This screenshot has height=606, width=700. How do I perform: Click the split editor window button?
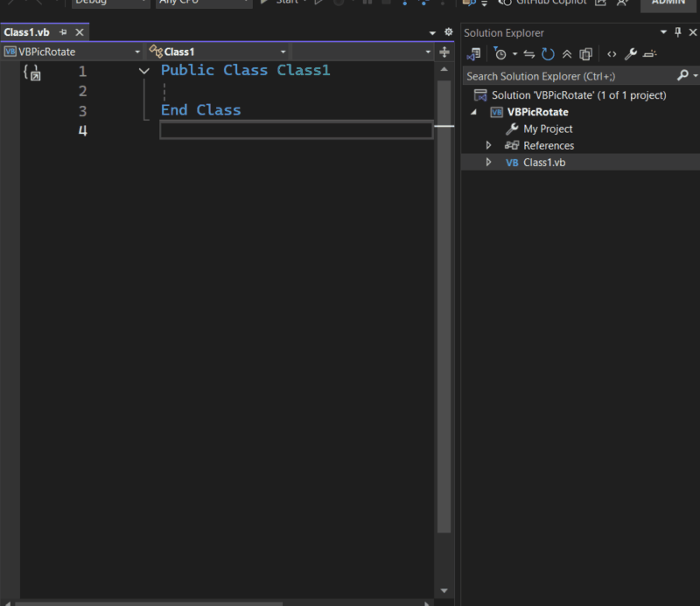(444, 52)
